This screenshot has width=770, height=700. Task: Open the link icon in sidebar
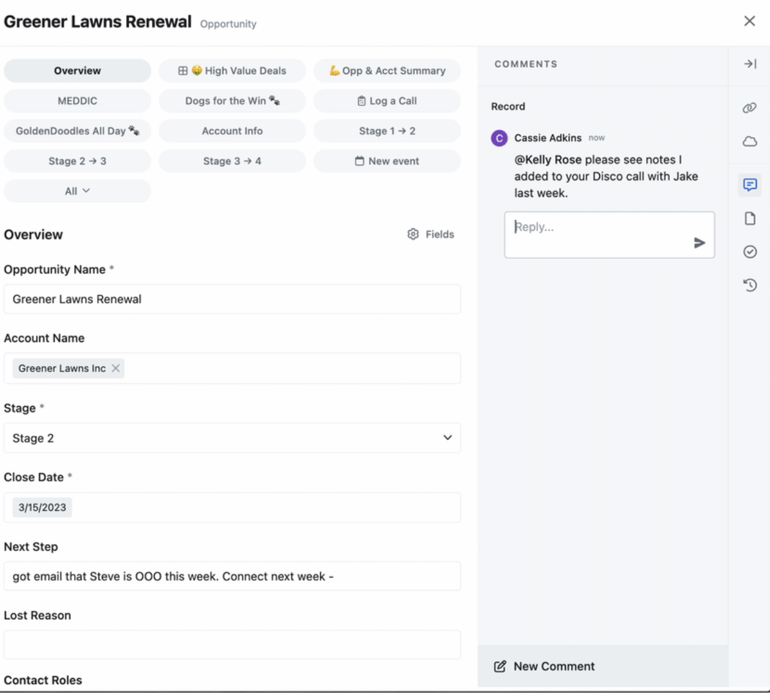(750, 108)
